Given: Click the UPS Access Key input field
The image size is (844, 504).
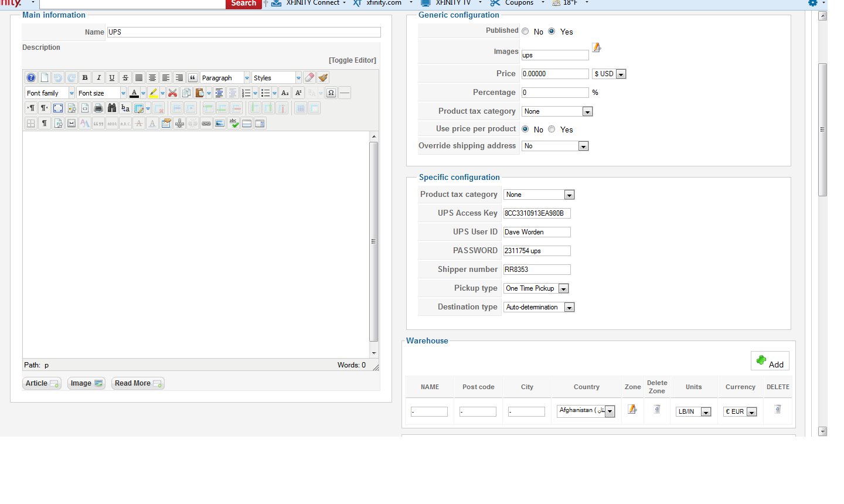Looking at the screenshot, I should (537, 213).
